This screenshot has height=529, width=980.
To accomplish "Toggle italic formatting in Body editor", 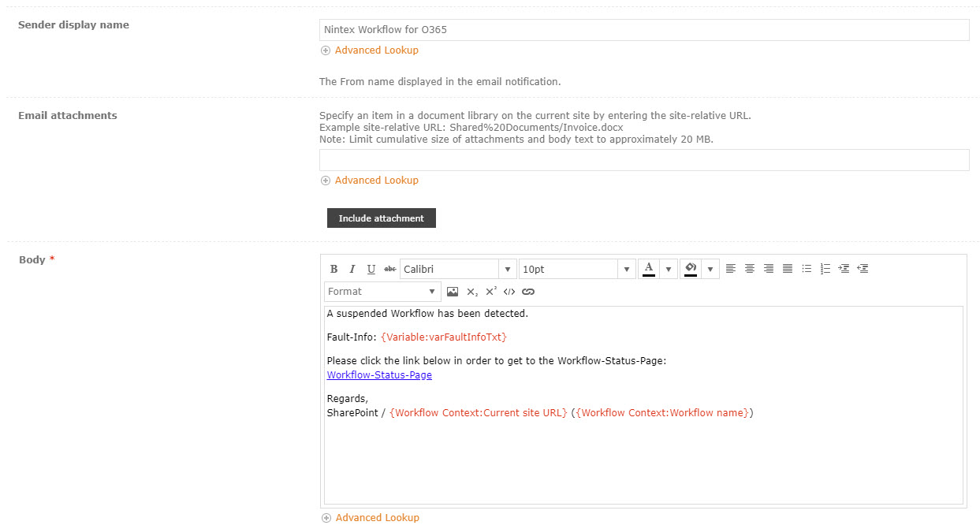I will (x=352, y=269).
